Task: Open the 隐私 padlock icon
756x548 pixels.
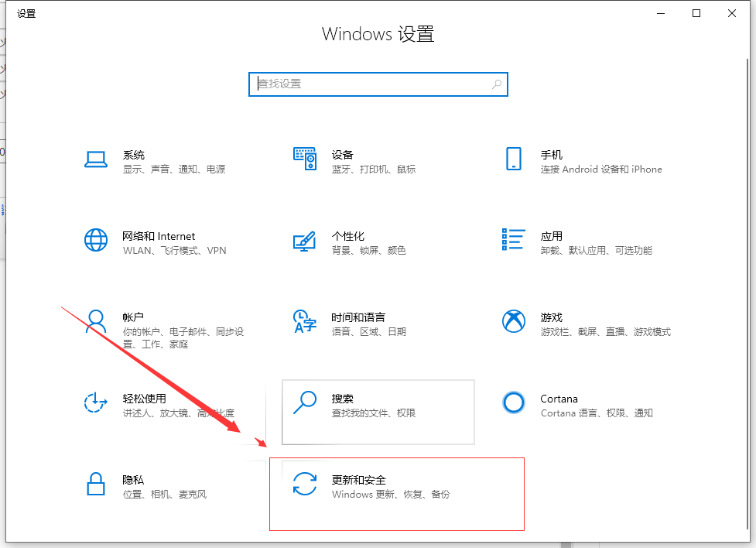Action: (x=96, y=484)
